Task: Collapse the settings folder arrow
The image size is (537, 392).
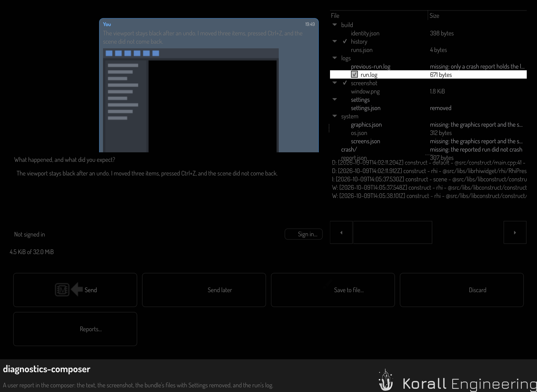Action: (335, 99)
